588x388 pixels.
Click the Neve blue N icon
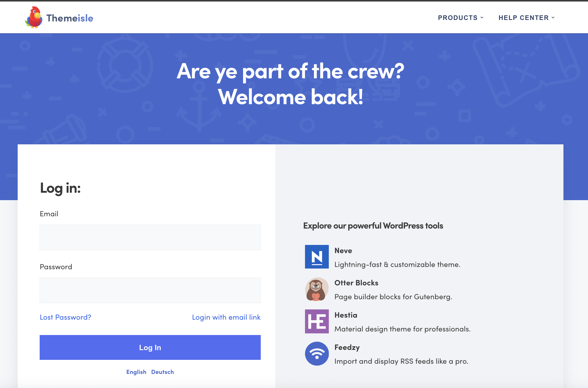[317, 257]
